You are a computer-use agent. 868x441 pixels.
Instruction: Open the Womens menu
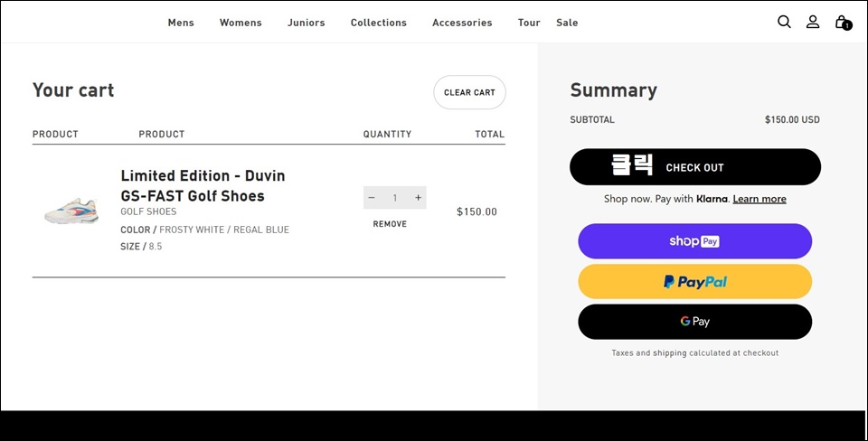click(x=241, y=23)
